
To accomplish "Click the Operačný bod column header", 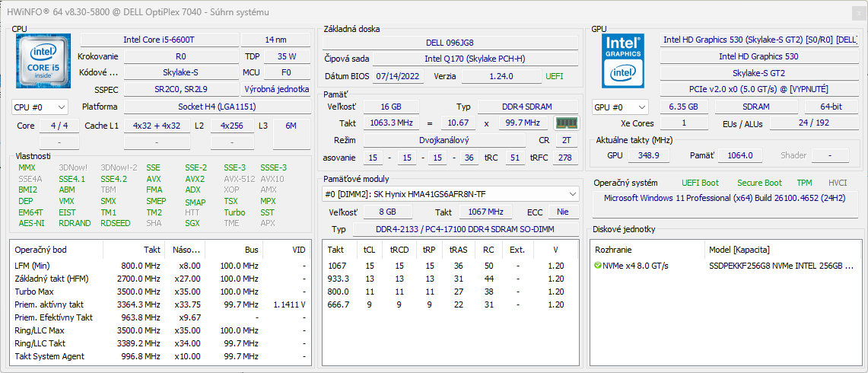I will tap(40, 250).
